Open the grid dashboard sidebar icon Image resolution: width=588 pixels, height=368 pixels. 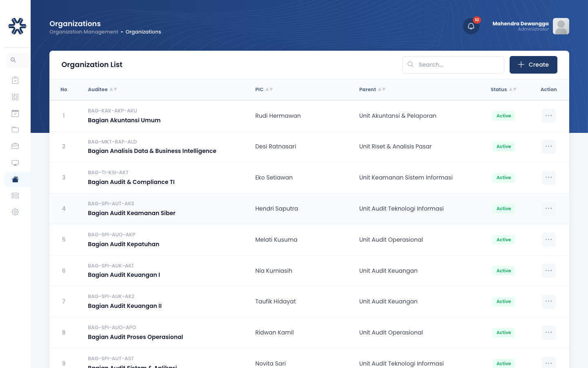pyautogui.click(x=15, y=97)
